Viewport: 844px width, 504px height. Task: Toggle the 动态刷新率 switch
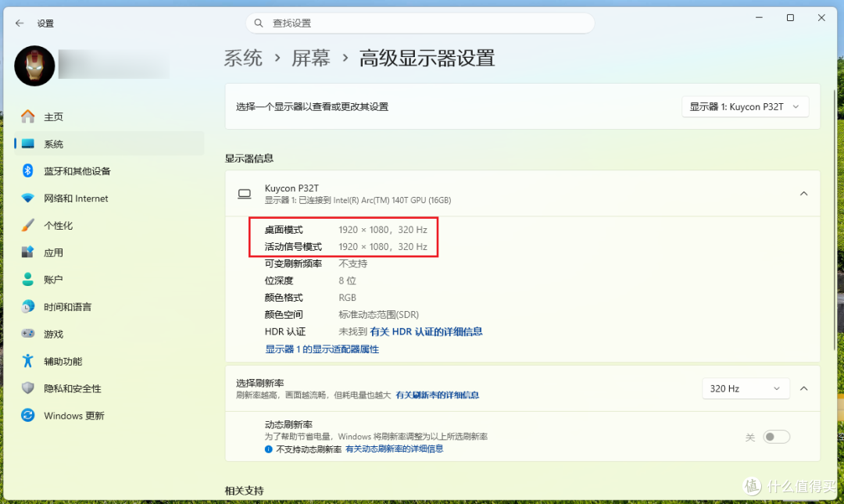click(776, 437)
